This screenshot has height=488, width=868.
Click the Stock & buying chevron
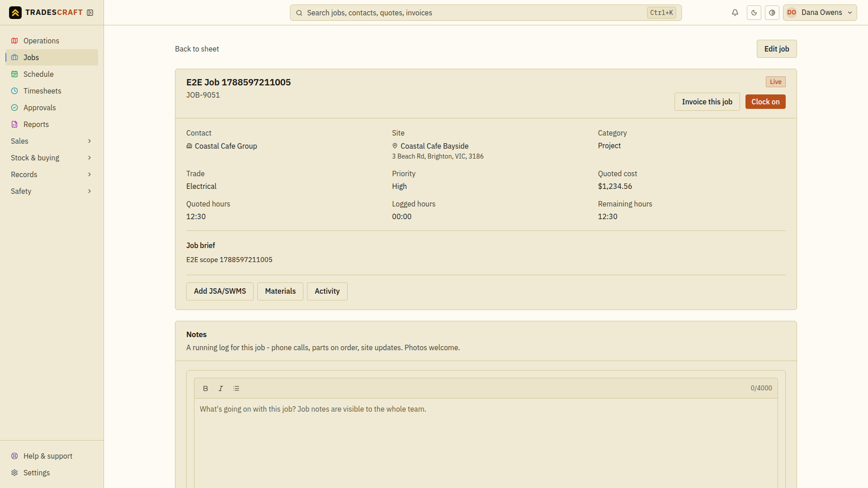pyautogui.click(x=90, y=158)
